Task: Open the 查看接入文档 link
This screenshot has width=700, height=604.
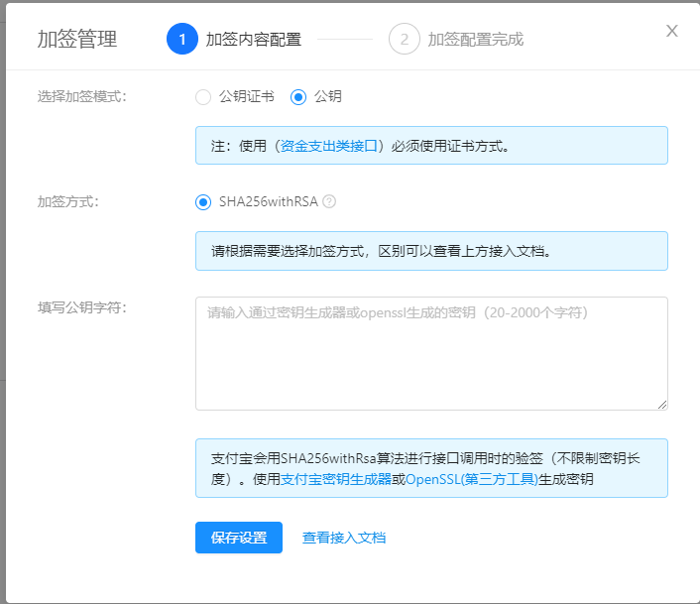Action: [x=344, y=538]
